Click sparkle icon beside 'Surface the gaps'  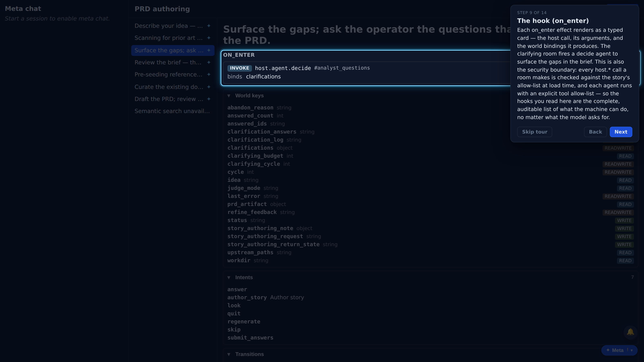[209, 50]
